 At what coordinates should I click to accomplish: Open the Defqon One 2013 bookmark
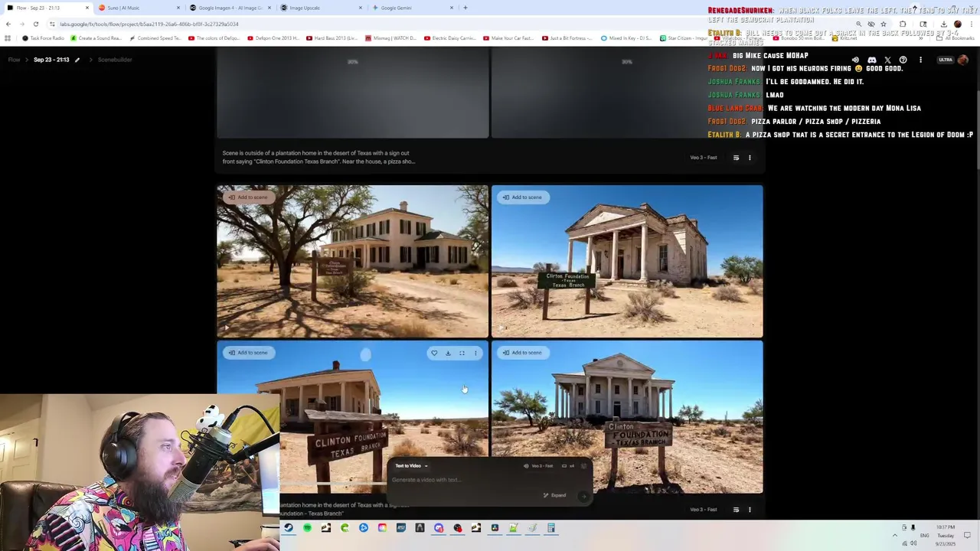pyautogui.click(x=273, y=38)
